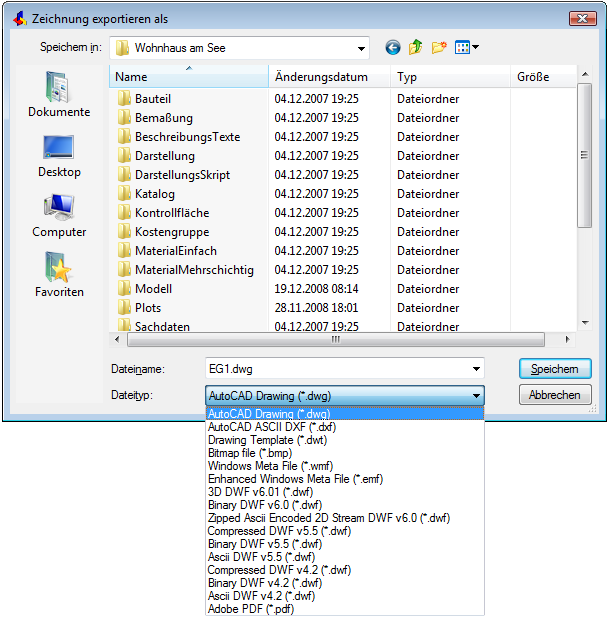Click the scroll up arrow of file list
This screenshot has height=618, width=609.
[x=585, y=74]
